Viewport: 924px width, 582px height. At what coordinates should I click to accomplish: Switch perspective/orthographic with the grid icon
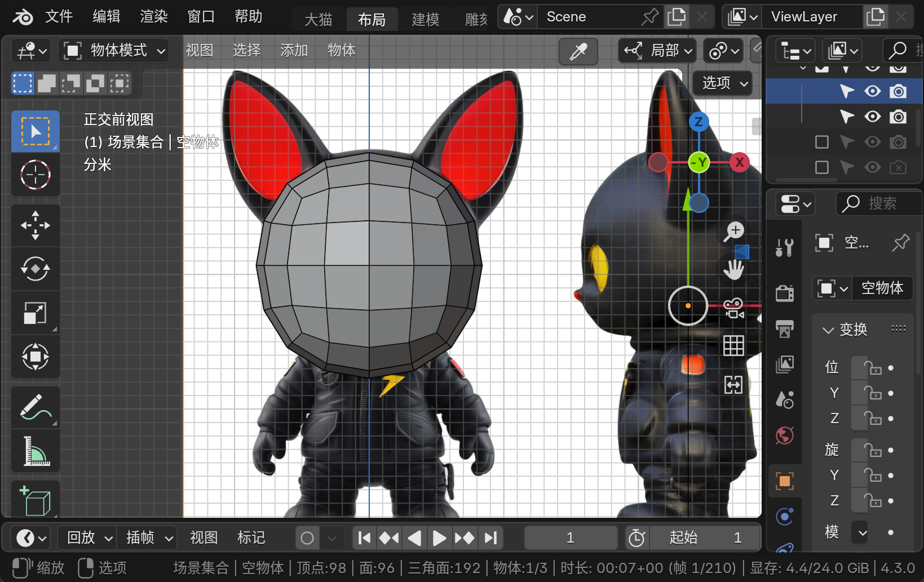tap(734, 346)
